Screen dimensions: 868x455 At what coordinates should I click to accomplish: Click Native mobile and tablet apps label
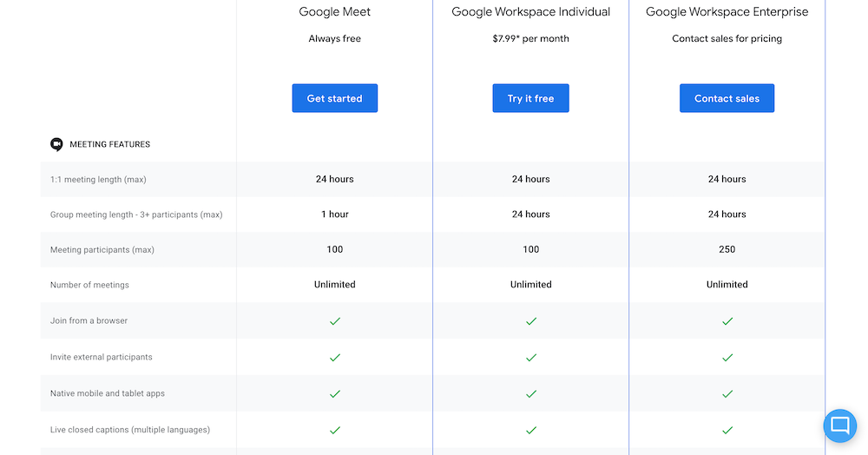(108, 393)
